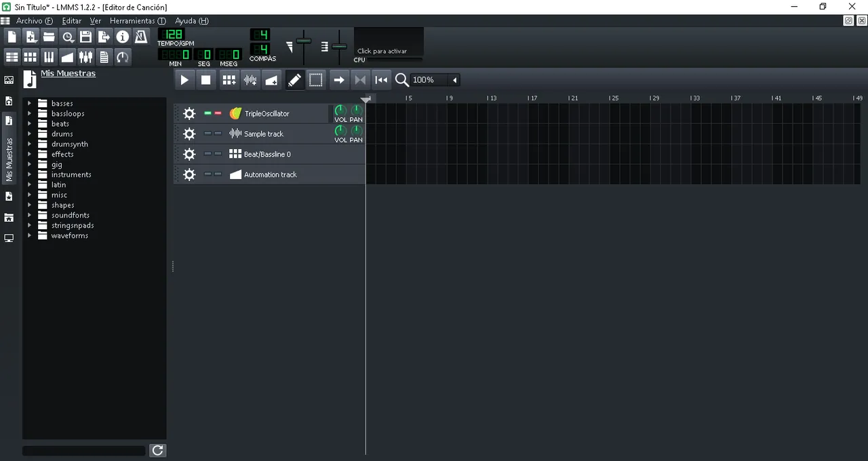
Task: Click the Beat/Bassline 0 track button
Action: click(x=296, y=155)
